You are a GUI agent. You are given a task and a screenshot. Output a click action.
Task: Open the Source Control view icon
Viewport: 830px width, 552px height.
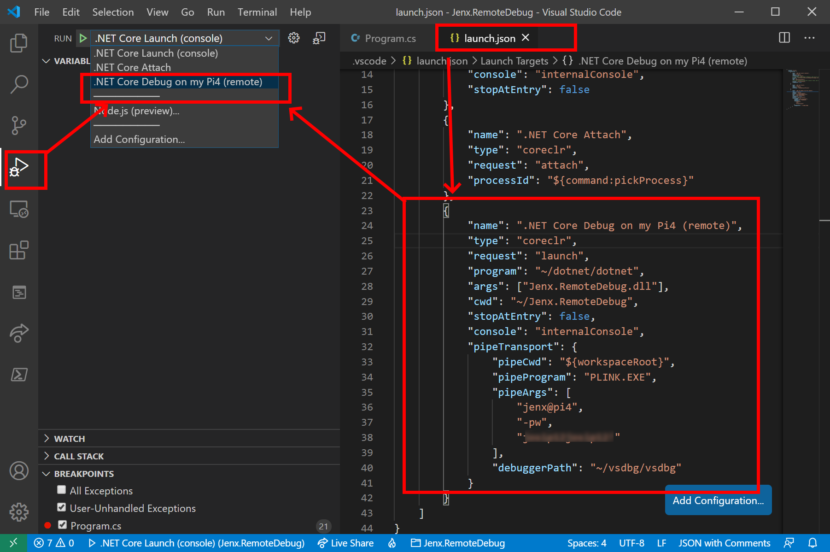[19, 125]
